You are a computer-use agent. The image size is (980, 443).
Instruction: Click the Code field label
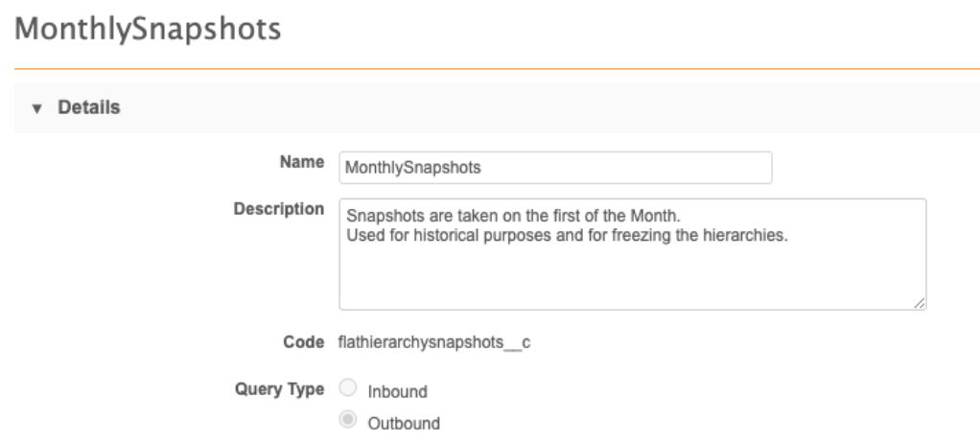click(x=304, y=341)
